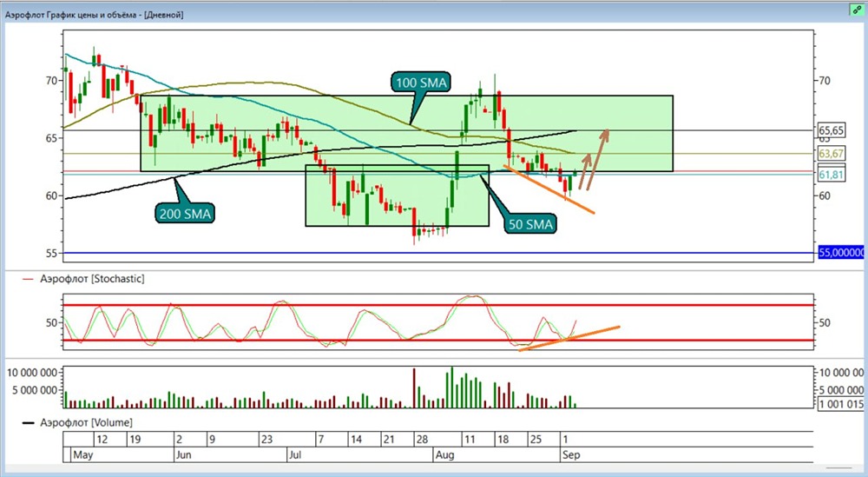Click the 'May' month label on the time axis
Screen dimensions: 868x477
[83, 454]
